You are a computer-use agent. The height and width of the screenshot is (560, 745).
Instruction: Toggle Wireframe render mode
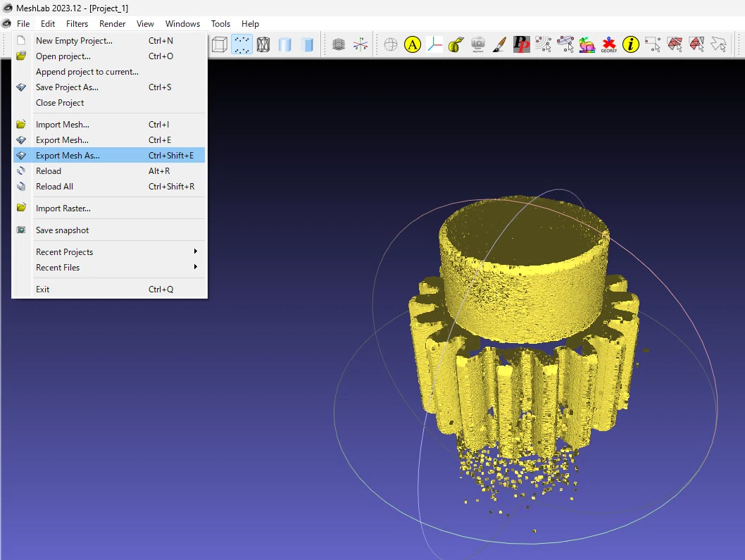(x=263, y=44)
